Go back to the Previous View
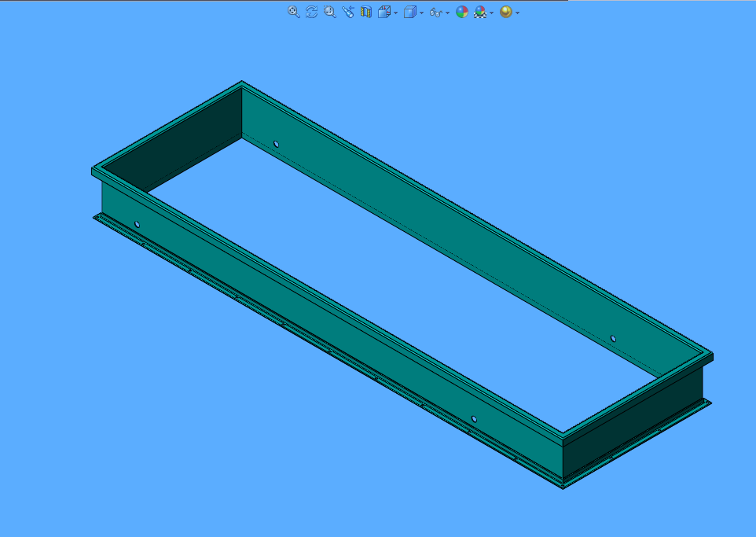756x537 pixels. point(347,12)
